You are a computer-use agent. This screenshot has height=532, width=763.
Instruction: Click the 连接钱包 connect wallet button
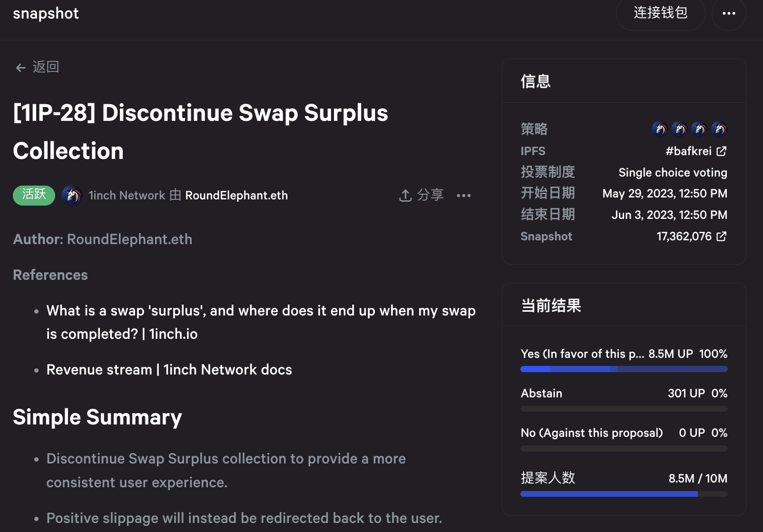[660, 13]
